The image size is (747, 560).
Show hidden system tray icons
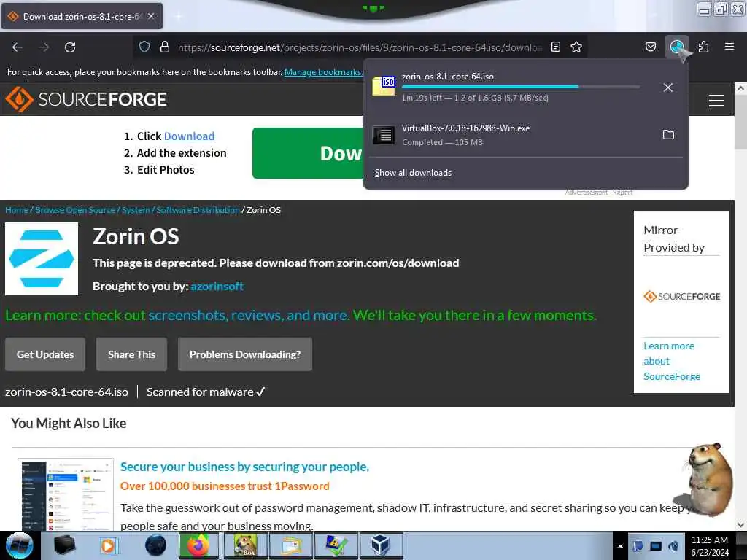coord(620,546)
